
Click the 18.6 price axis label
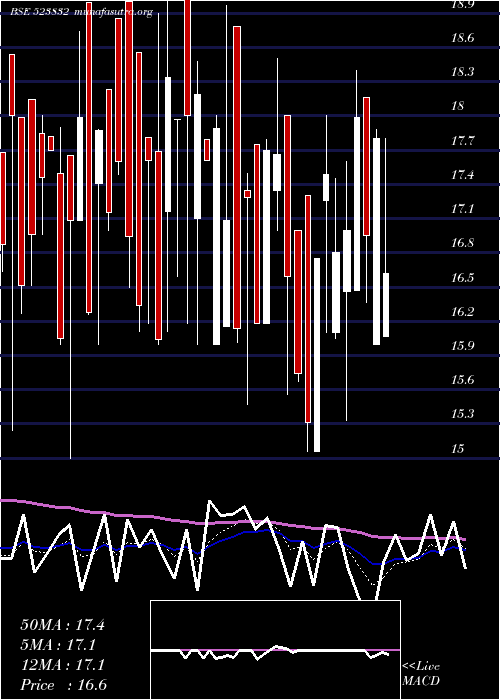click(462, 38)
